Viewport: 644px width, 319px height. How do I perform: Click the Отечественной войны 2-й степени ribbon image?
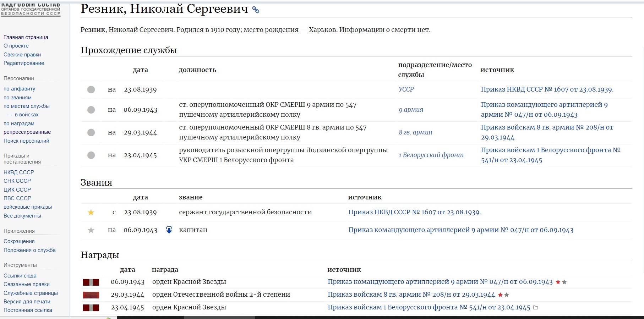click(91, 295)
